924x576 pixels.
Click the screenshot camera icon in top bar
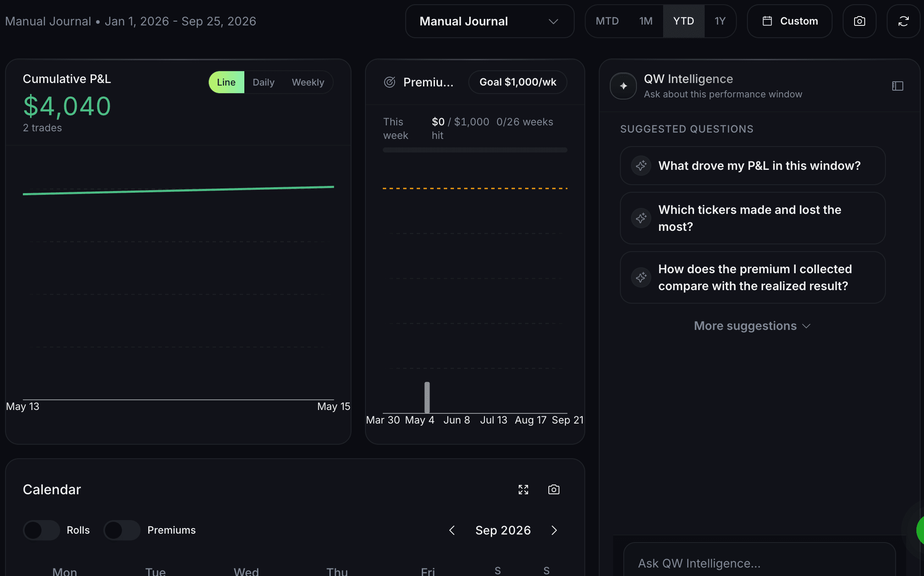pyautogui.click(x=859, y=21)
